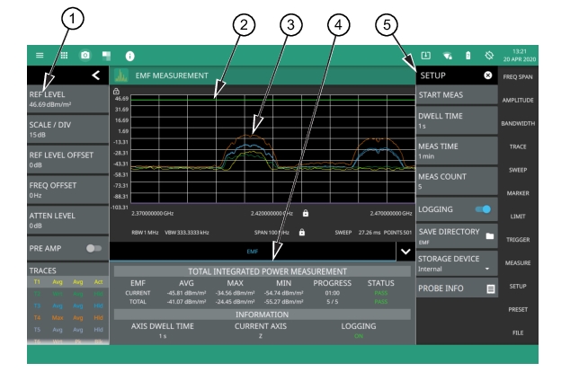This screenshot has width=588, height=372.
Task: Open the PROBE INFO list icon
Action: click(x=490, y=288)
